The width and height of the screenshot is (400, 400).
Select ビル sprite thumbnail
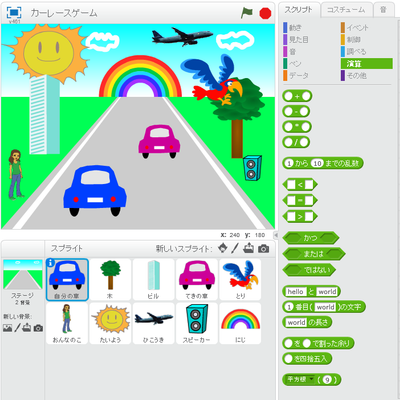(x=154, y=280)
